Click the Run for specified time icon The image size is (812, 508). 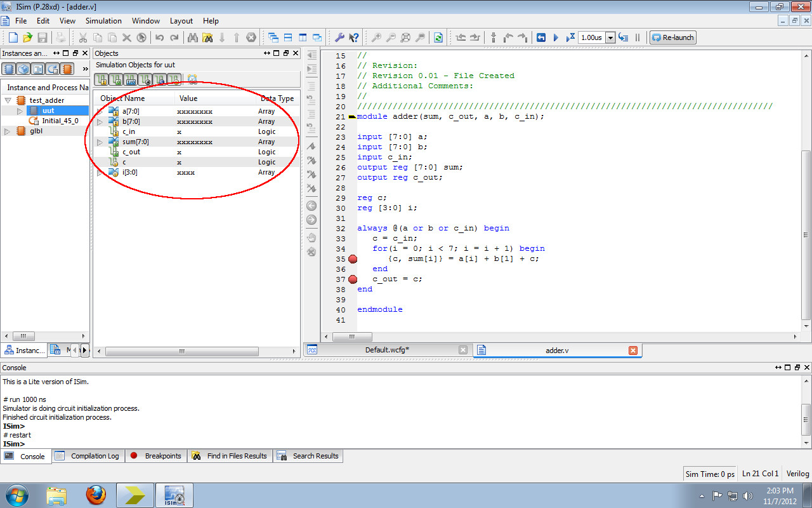570,37
